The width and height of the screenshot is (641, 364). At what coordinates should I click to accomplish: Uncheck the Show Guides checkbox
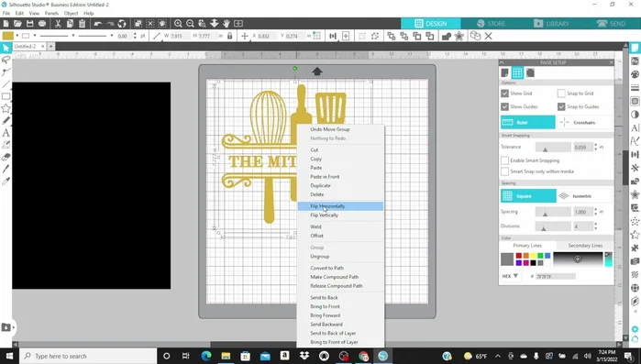pyautogui.click(x=505, y=106)
